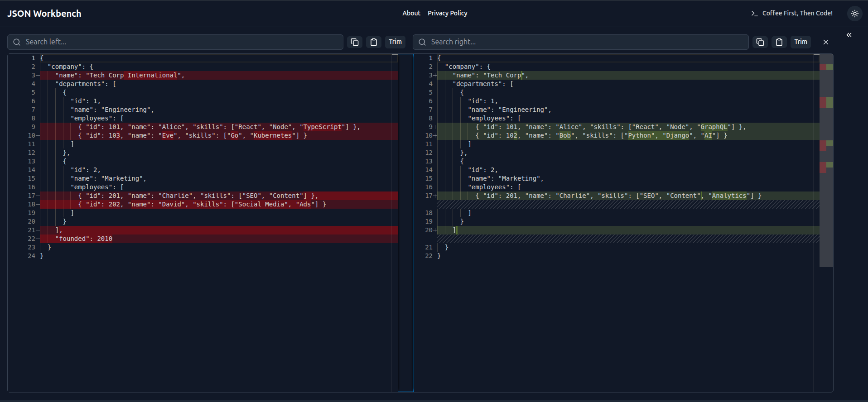Click "Tech Corp" on right line 3
Image resolution: width=868 pixels, height=402 pixels.
pos(504,75)
